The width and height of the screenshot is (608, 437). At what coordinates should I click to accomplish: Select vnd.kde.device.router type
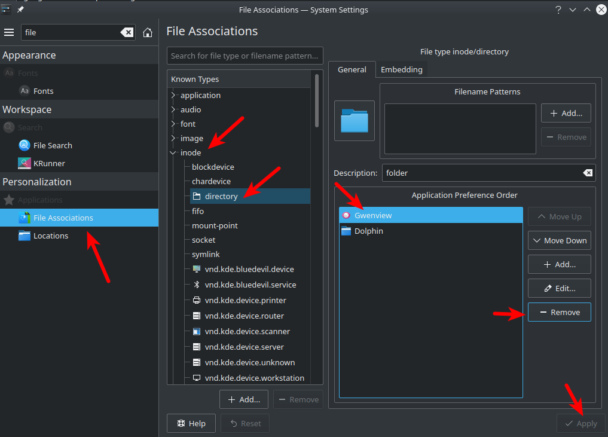tap(244, 316)
